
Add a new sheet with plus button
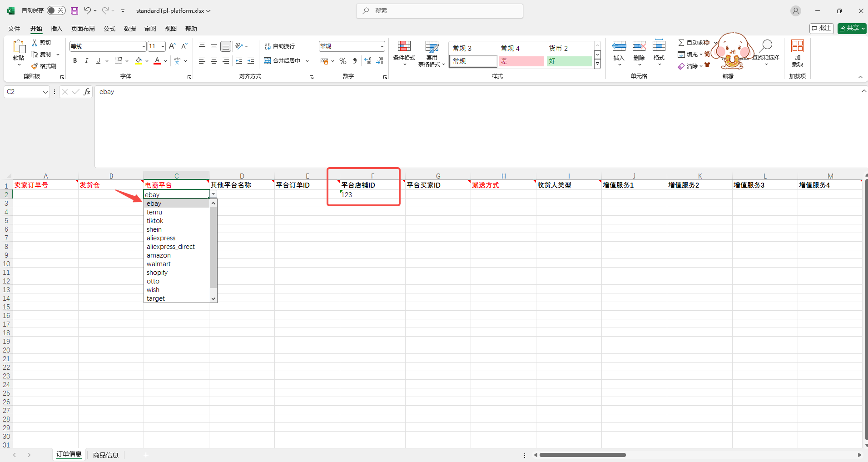tap(146, 455)
